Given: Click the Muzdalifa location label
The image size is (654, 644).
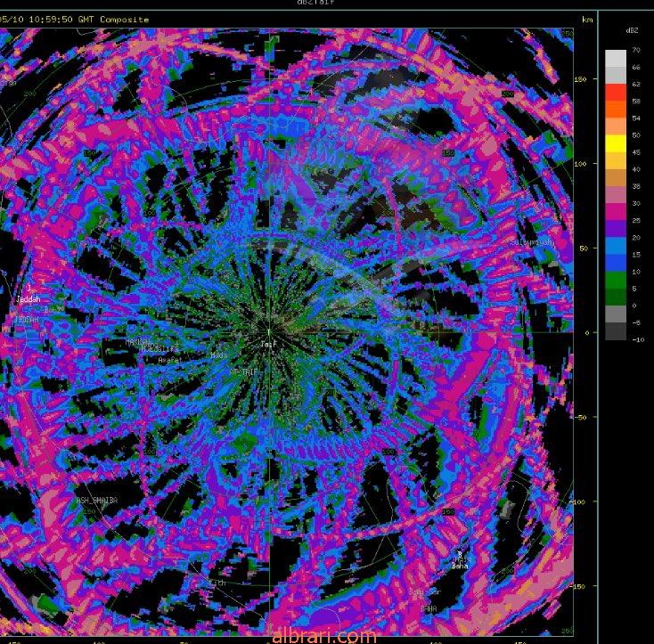Looking at the screenshot, I should [159, 349].
